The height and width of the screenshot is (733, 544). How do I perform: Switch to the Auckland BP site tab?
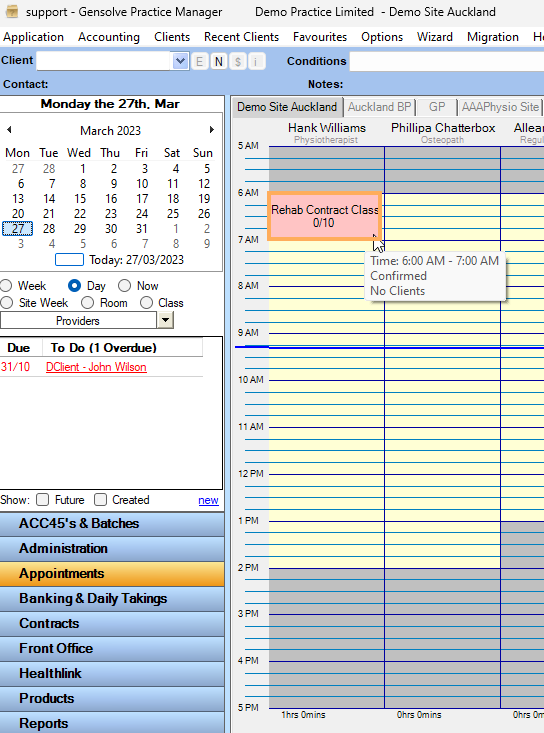click(379, 107)
